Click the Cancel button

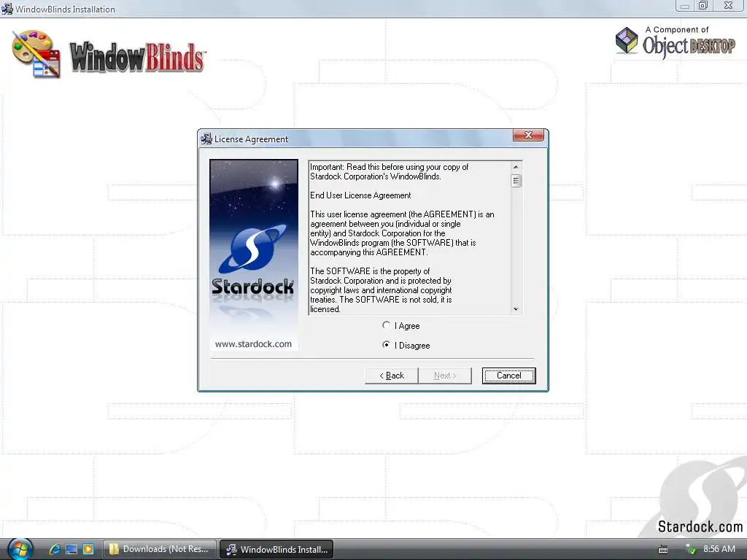coord(508,376)
